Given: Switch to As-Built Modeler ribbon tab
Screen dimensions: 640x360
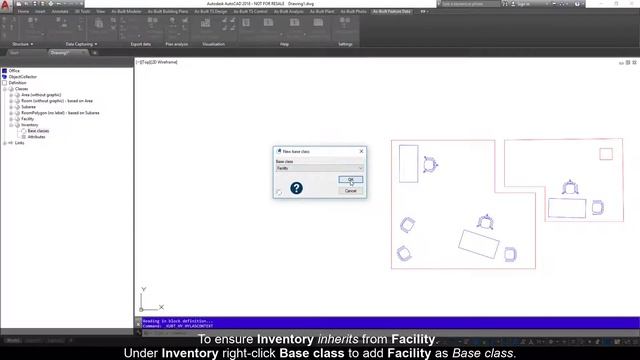Looking at the screenshot, I should click(127, 11).
